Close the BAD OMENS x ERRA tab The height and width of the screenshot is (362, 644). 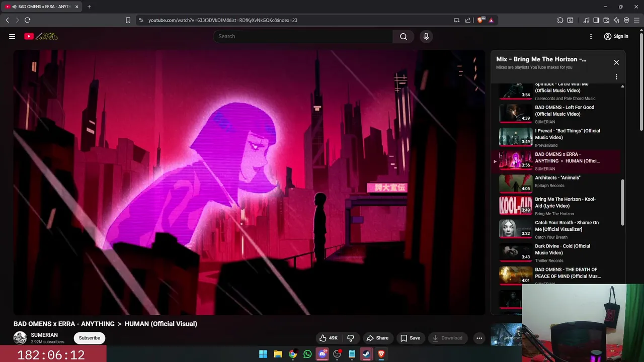[76, 7]
